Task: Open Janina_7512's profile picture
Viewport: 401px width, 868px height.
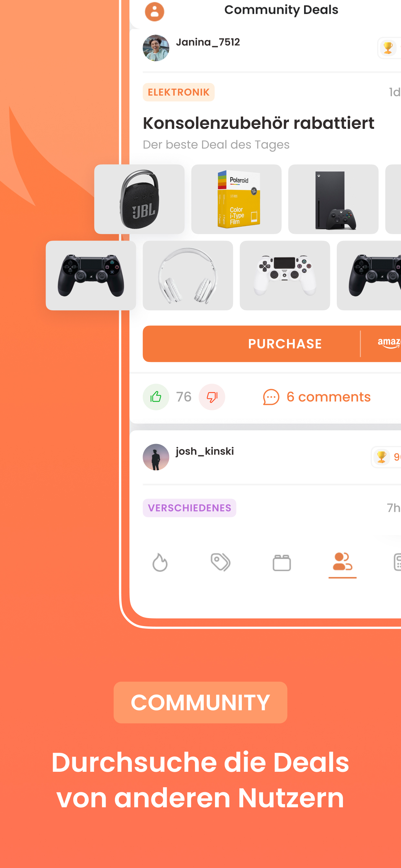Action: pos(156,48)
